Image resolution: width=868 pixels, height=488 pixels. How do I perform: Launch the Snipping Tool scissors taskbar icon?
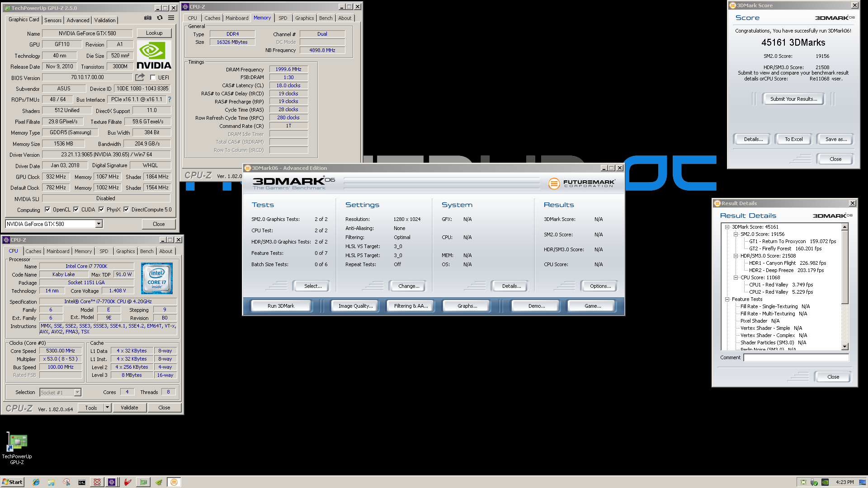66,482
